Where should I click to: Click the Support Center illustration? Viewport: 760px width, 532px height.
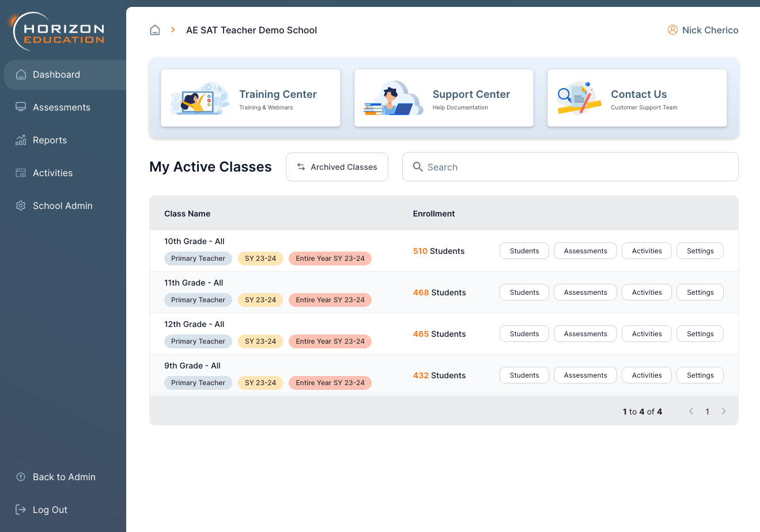click(x=392, y=98)
